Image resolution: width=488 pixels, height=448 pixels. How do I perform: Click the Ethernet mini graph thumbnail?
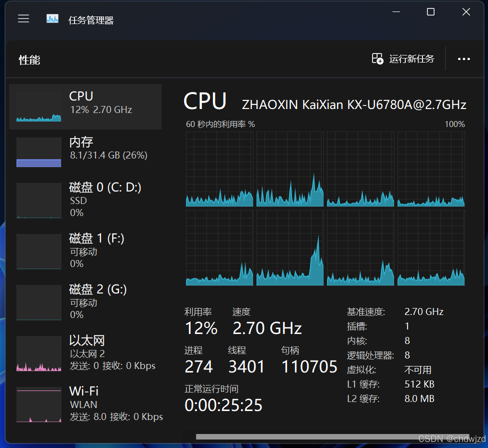(39, 353)
